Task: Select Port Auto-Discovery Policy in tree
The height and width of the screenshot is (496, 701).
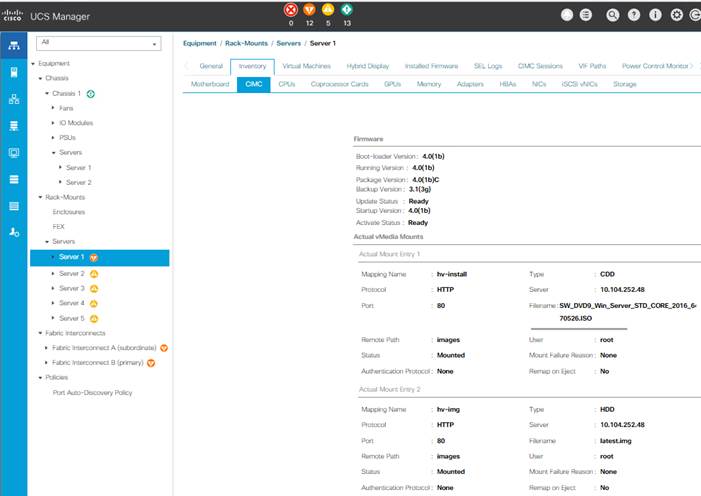Action: tap(93, 393)
